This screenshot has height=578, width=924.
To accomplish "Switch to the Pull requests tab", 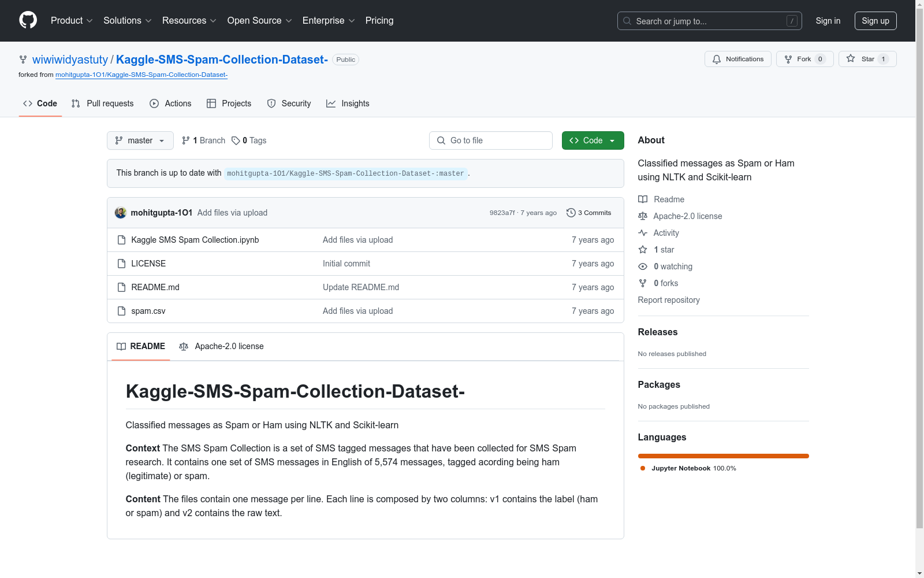I will (103, 103).
